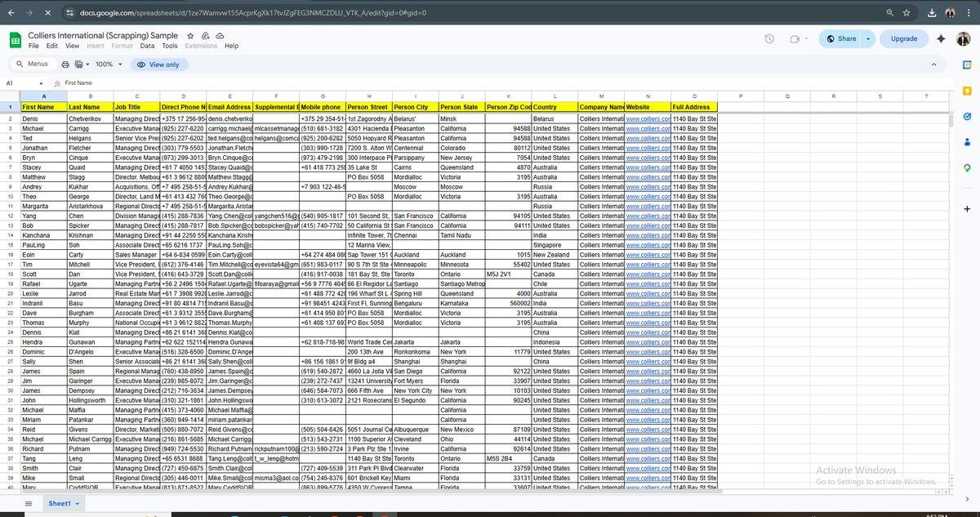Viewport: 980px width, 517px height.
Task: Select the Chetverikov last name cell
Action: (89, 118)
